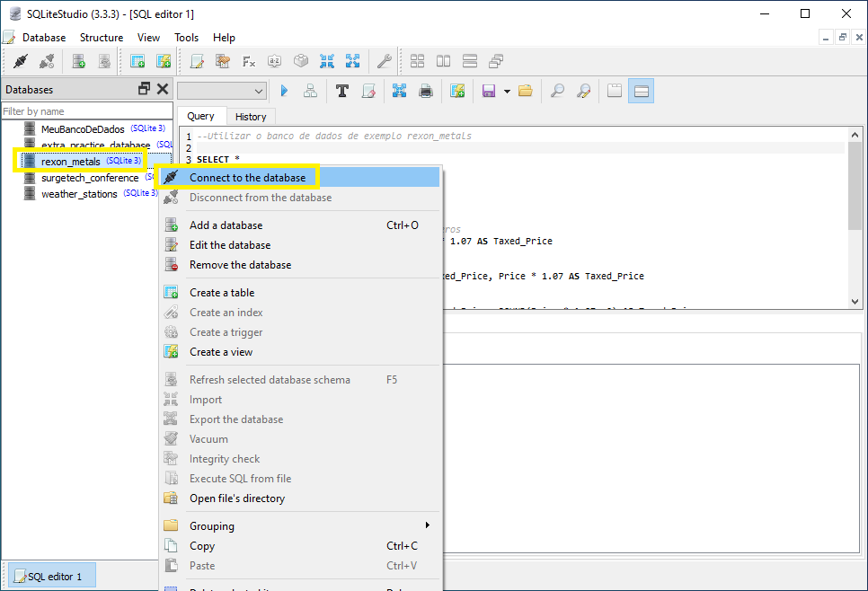Choose Create a table from context menu
This screenshot has height=591, width=868.
click(299, 293)
